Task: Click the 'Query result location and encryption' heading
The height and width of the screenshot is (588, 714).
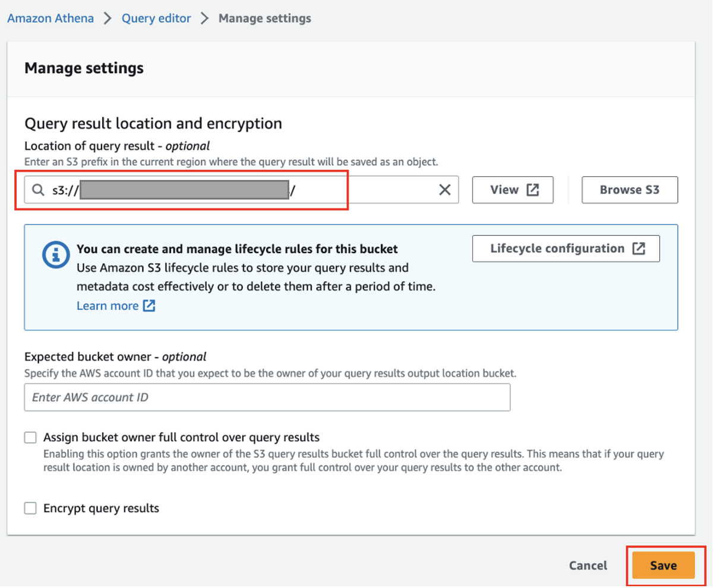Action: pos(153,124)
